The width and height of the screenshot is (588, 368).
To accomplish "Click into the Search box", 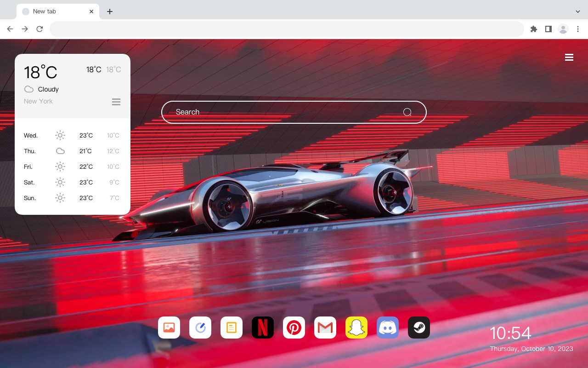I will pyautogui.click(x=294, y=112).
